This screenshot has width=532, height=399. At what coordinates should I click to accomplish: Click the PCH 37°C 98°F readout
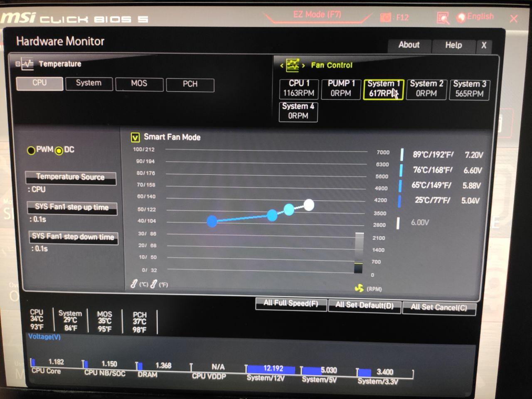140,323
